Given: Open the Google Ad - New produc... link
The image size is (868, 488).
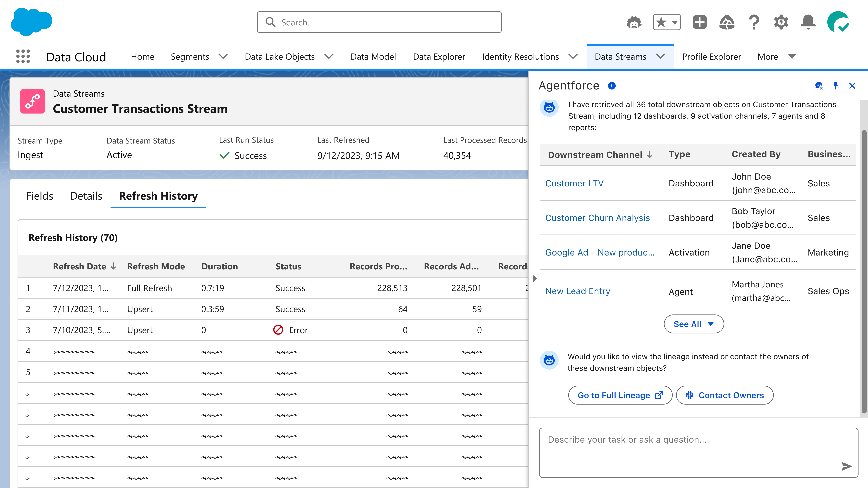Looking at the screenshot, I should tap(600, 252).
